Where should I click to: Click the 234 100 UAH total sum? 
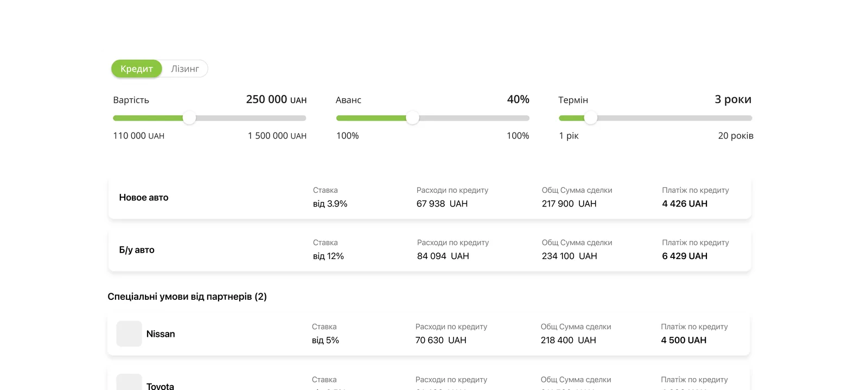coord(570,256)
